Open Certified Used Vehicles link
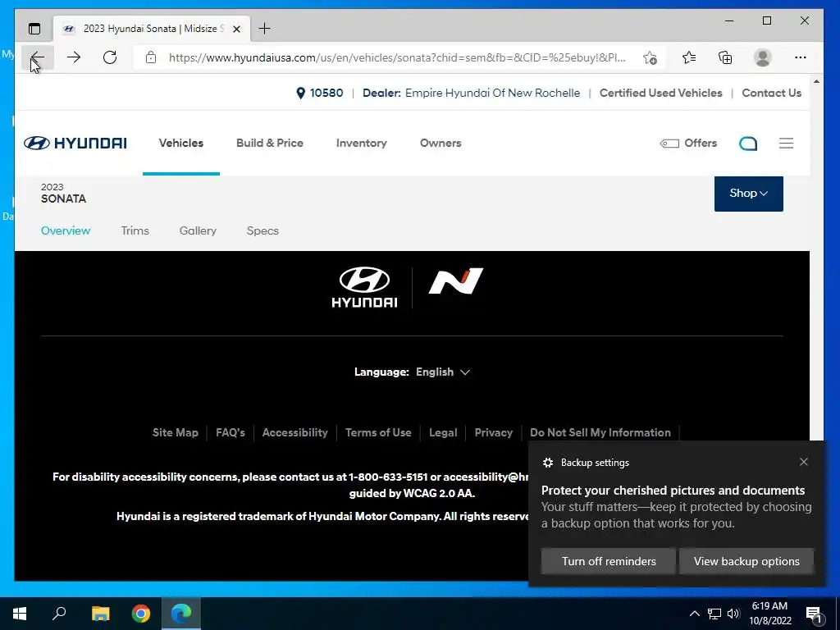The image size is (840, 630). tap(660, 93)
